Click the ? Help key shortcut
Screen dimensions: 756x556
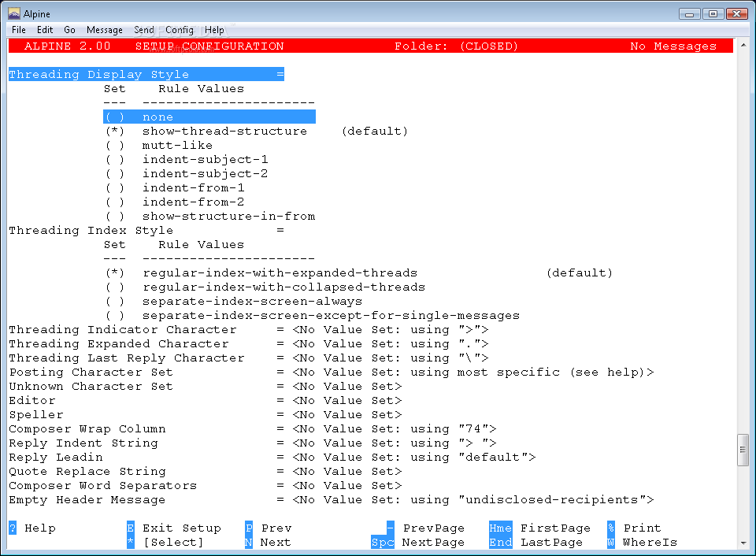pyautogui.click(x=13, y=528)
